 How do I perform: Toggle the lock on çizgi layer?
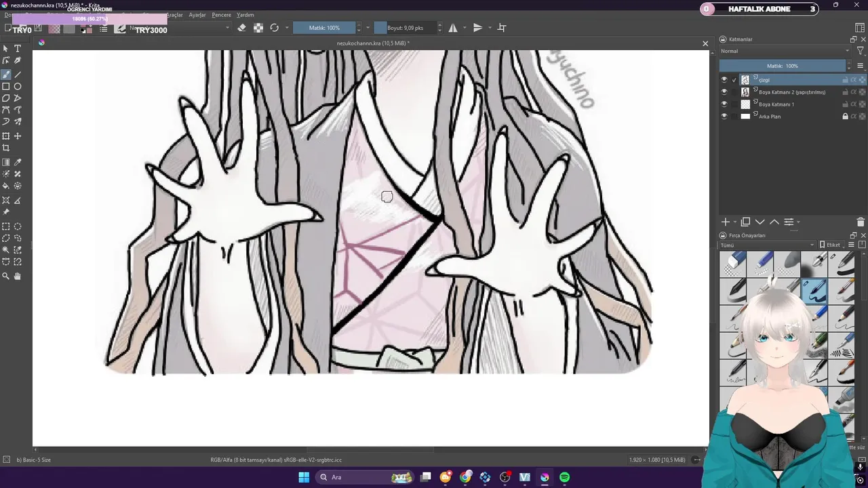coord(845,80)
